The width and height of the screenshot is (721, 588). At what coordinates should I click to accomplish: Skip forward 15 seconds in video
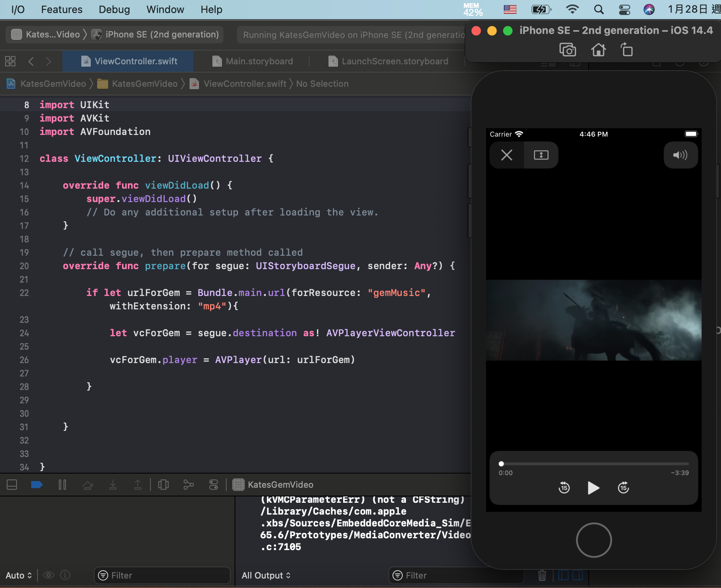coord(623,488)
